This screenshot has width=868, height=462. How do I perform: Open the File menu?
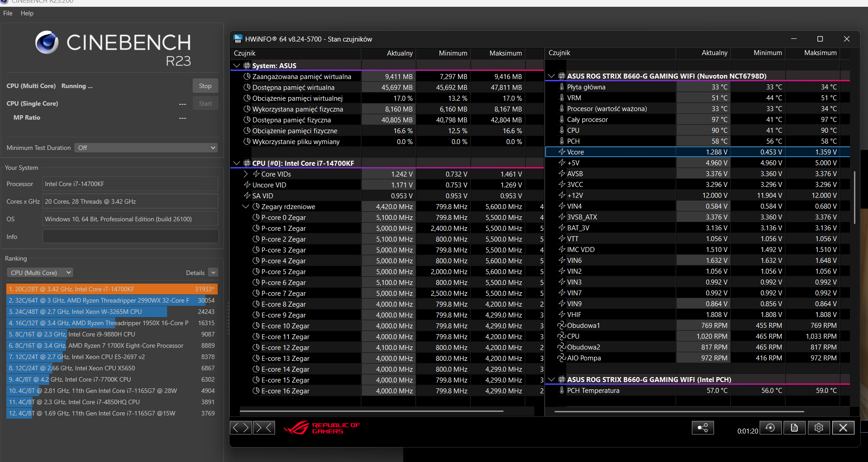[8, 13]
